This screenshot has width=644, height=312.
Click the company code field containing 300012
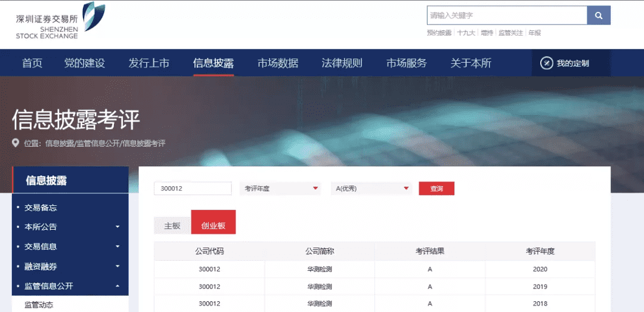pyautogui.click(x=193, y=189)
